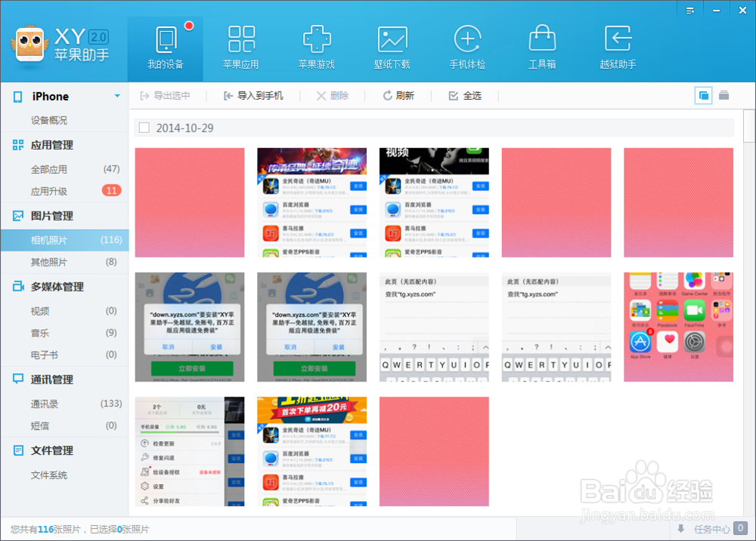Screen dimensions: 756x541
Task: Click the 刷新 refresh button
Action: pyautogui.click(x=398, y=96)
